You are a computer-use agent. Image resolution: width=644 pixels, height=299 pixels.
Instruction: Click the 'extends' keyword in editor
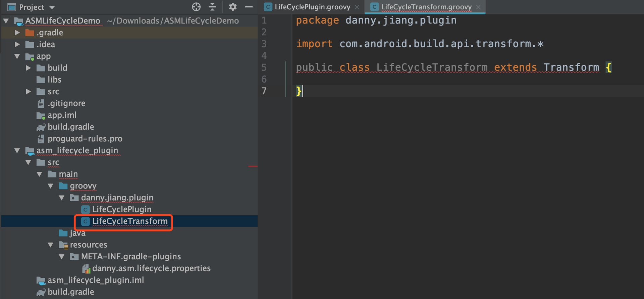(x=515, y=68)
